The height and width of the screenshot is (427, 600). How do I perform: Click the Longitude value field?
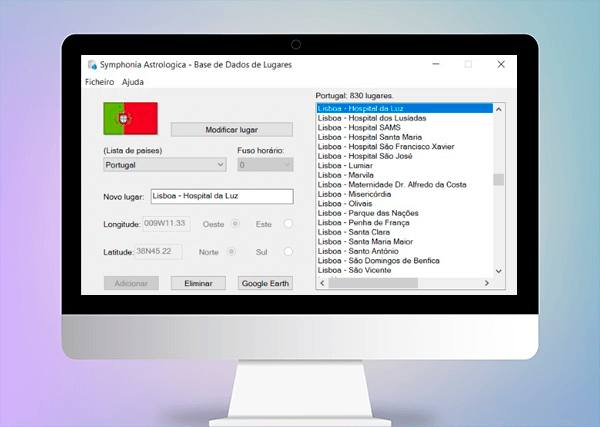[x=166, y=223]
